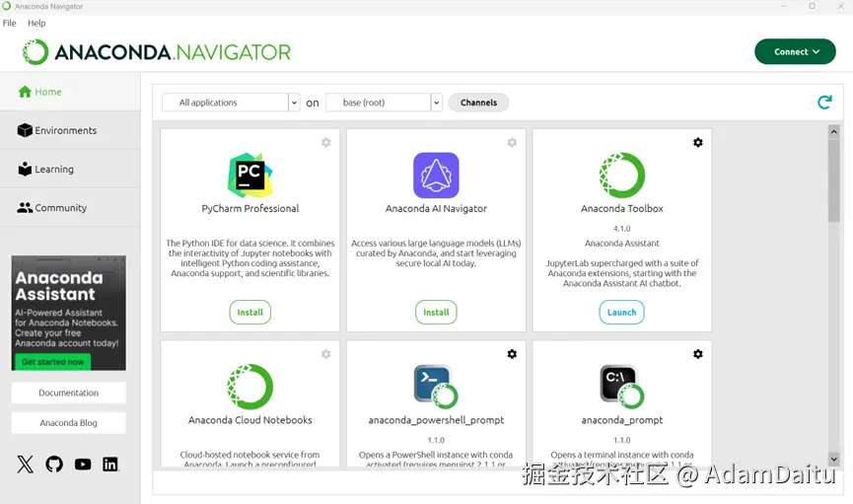
Task: Click the scrollbar down arrow
Action: (x=834, y=460)
